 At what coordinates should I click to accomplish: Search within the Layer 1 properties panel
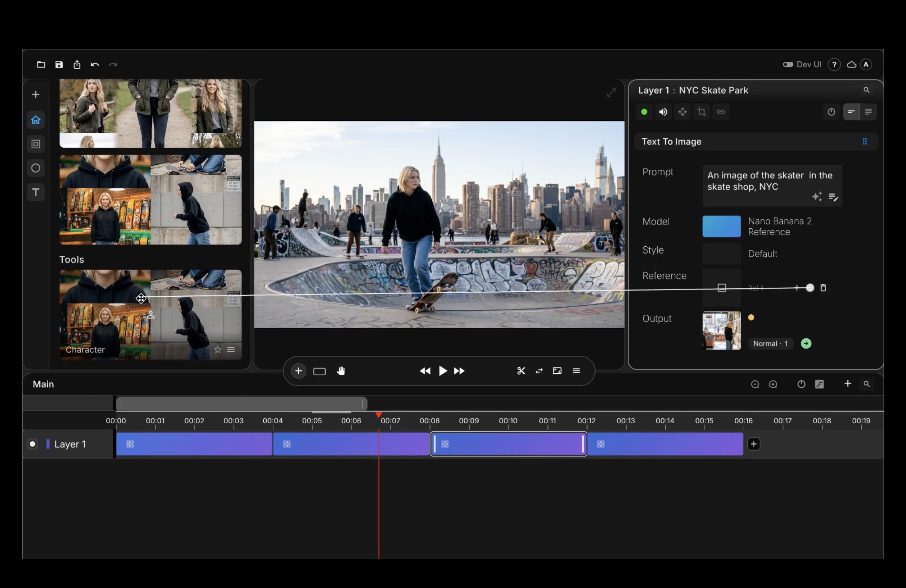866,90
